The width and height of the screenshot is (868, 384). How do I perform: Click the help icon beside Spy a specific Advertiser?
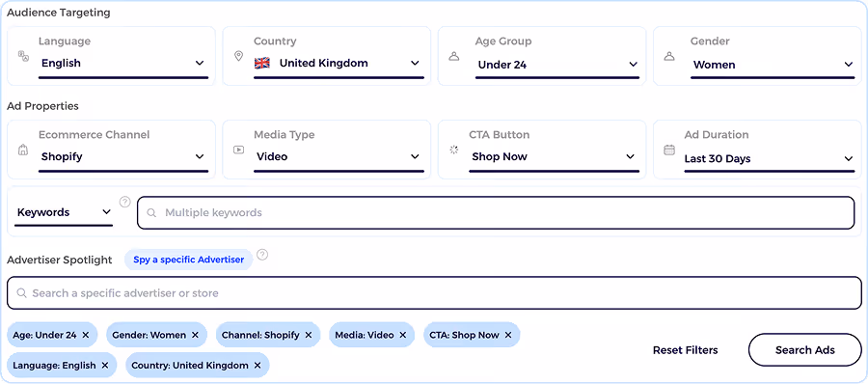point(262,255)
